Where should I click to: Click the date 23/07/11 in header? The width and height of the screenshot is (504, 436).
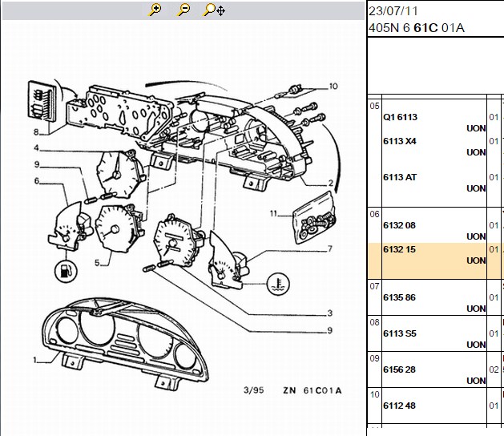click(393, 11)
